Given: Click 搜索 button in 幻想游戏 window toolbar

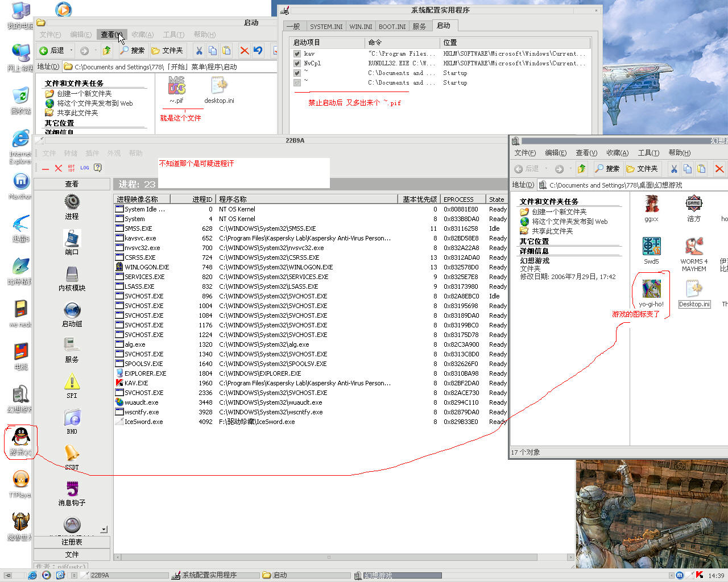Looking at the screenshot, I should (607, 169).
